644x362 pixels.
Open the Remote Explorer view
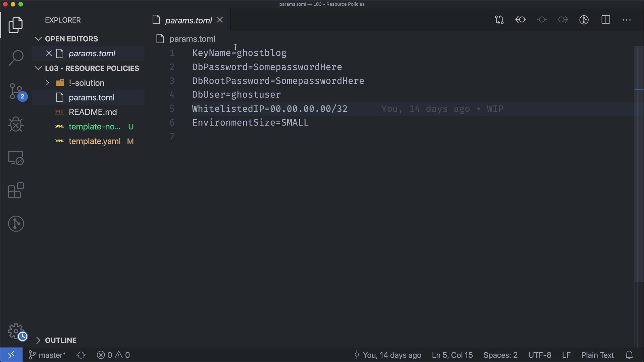(16, 158)
